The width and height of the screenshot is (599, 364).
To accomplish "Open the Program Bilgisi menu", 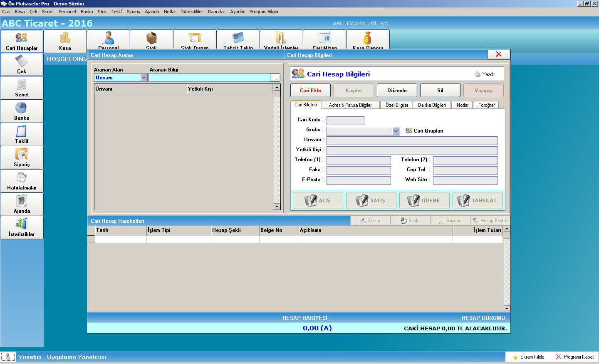I will (264, 12).
